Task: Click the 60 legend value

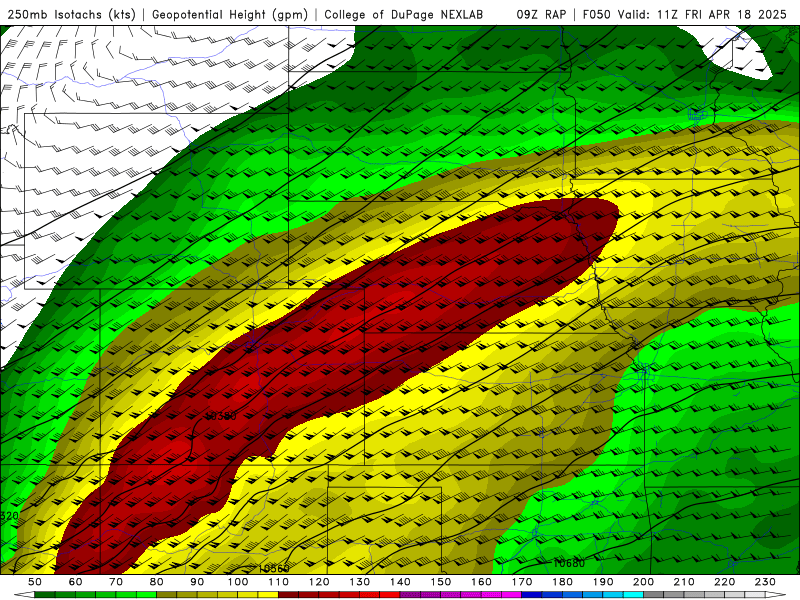Action: [76, 582]
